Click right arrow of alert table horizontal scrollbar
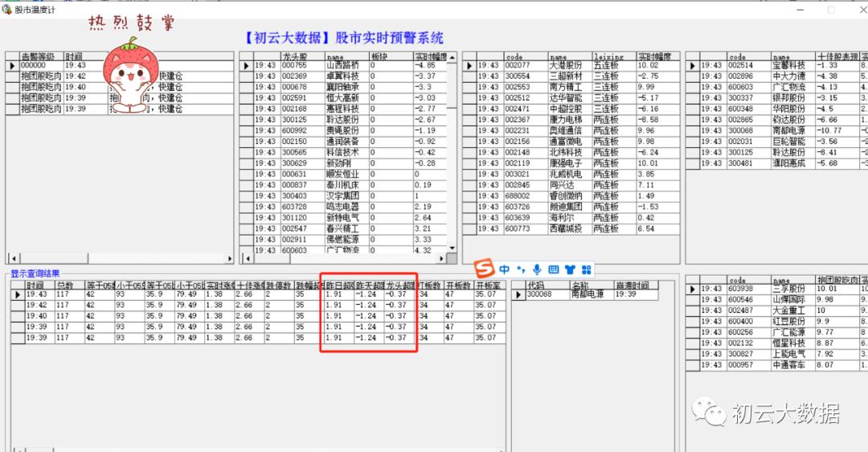Image resolution: width=868 pixels, height=452 pixels. click(229, 258)
